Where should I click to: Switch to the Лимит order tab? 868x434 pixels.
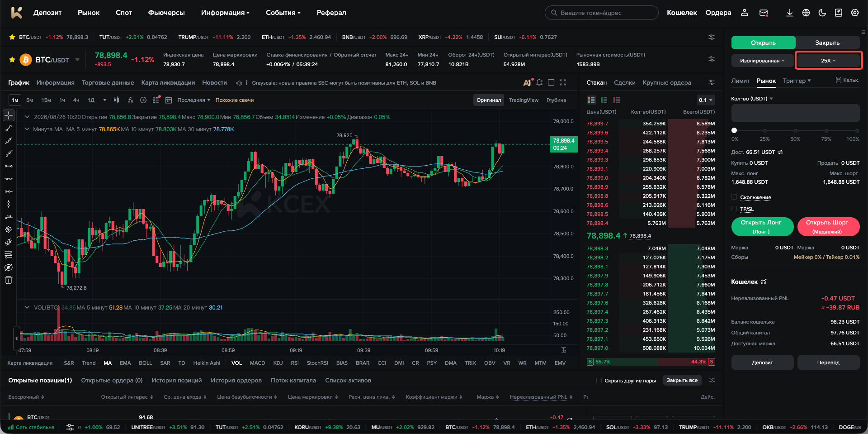pyautogui.click(x=740, y=81)
